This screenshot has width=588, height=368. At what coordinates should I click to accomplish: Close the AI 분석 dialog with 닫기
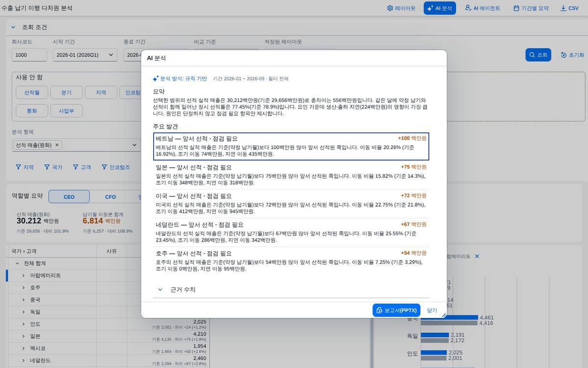click(x=432, y=311)
